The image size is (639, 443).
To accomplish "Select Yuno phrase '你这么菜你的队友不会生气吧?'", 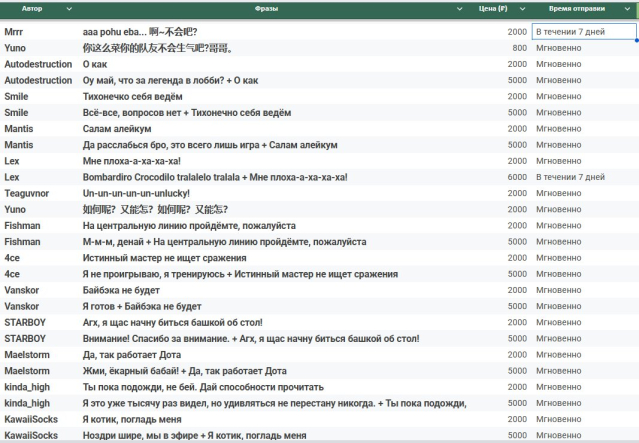I will point(145,48).
